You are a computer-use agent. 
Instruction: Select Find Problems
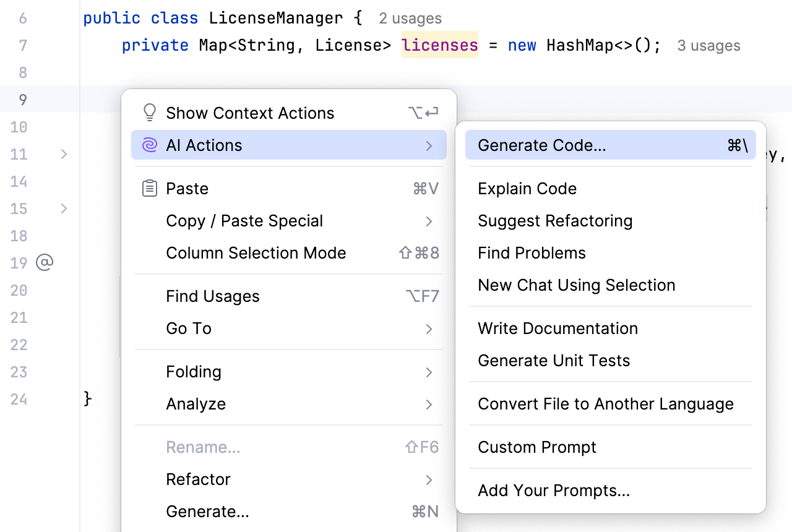pos(531,252)
